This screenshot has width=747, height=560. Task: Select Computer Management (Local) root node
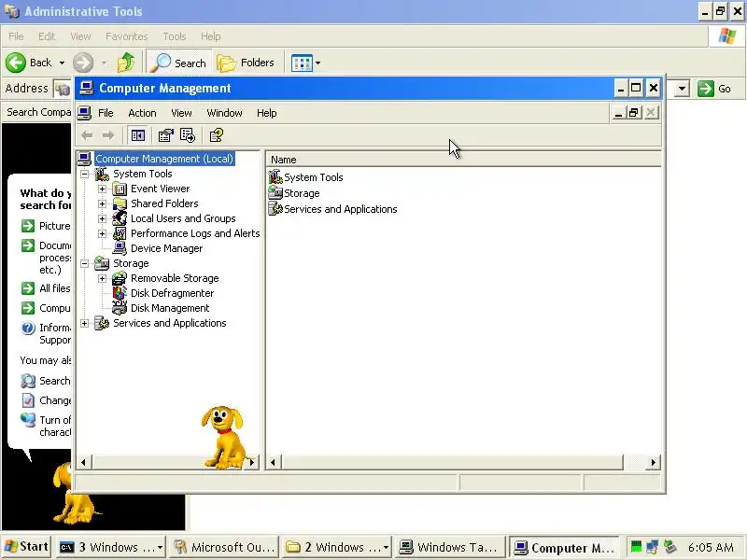164,159
